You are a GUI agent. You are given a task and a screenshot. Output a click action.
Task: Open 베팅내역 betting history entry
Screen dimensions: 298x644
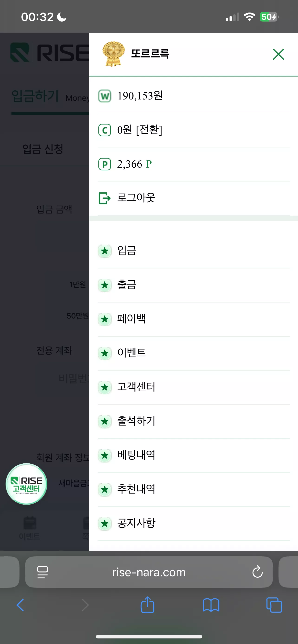pyautogui.click(x=193, y=455)
